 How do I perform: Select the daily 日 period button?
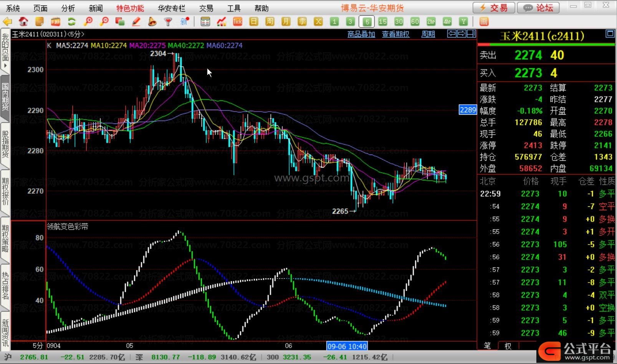[x=254, y=21]
